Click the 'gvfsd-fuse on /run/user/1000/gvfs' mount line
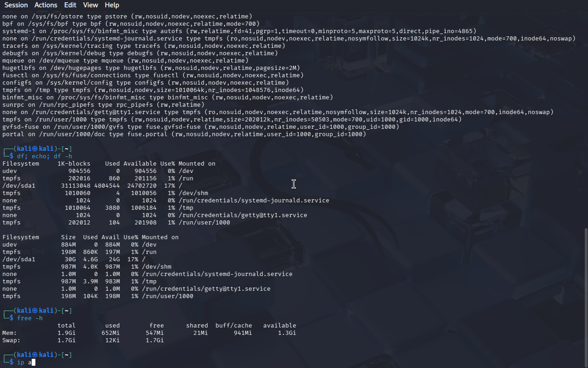588x368 pixels. click(200, 126)
